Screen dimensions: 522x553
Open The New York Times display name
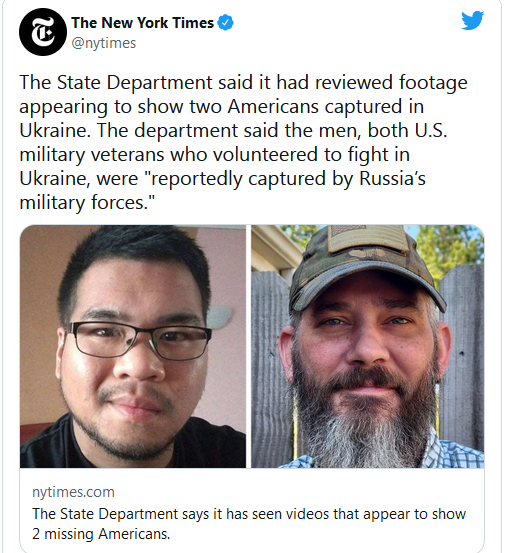(x=142, y=23)
